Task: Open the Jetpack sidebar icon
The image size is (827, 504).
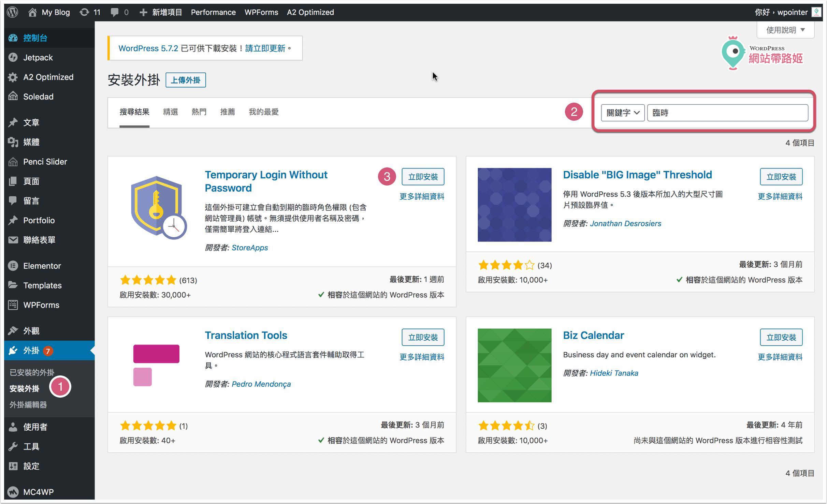Action: coord(13,57)
